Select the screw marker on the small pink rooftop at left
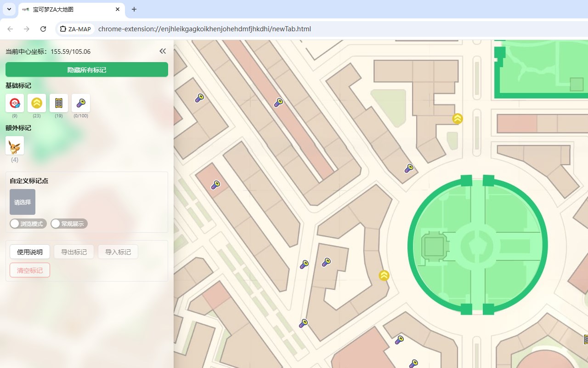 click(x=215, y=185)
